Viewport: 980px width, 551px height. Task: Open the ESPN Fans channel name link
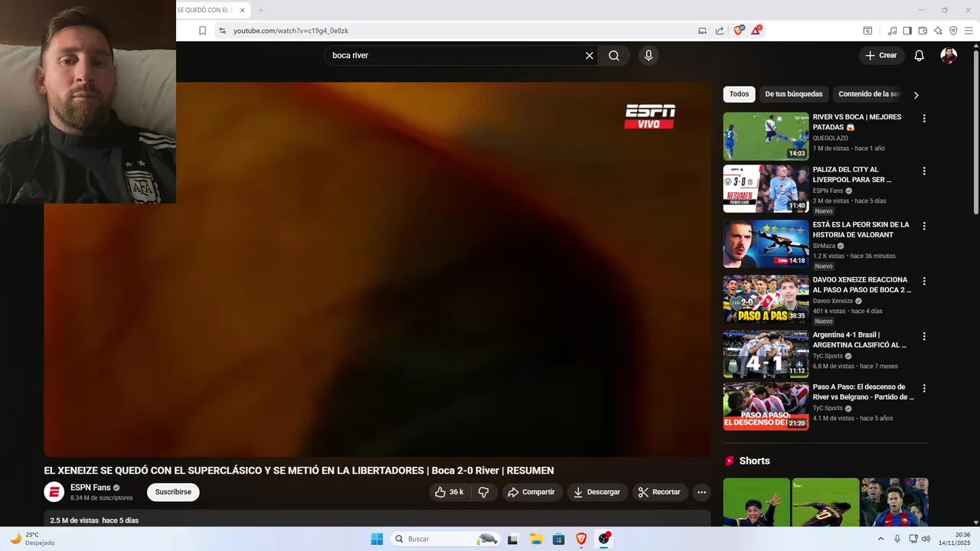click(x=90, y=487)
